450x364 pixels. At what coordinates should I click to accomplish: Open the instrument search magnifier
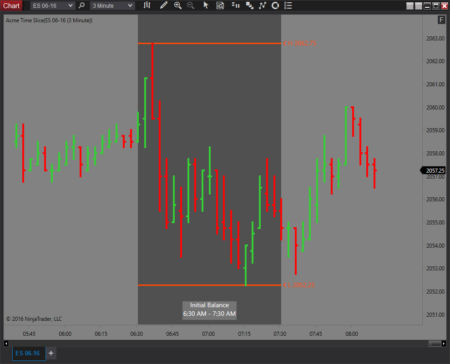tap(82, 6)
